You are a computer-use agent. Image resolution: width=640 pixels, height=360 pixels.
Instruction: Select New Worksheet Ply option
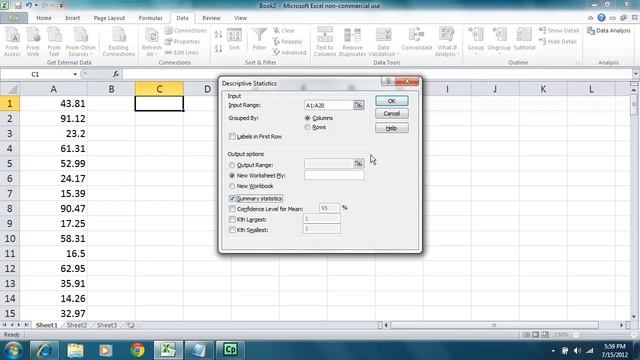pyautogui.click(x=232, y=176)
